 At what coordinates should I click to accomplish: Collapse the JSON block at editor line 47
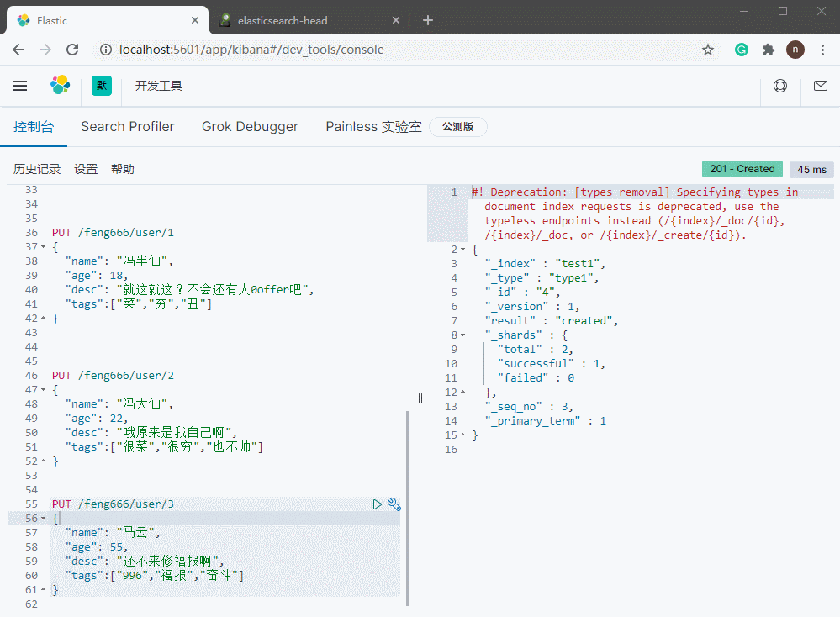coord(44,390)
